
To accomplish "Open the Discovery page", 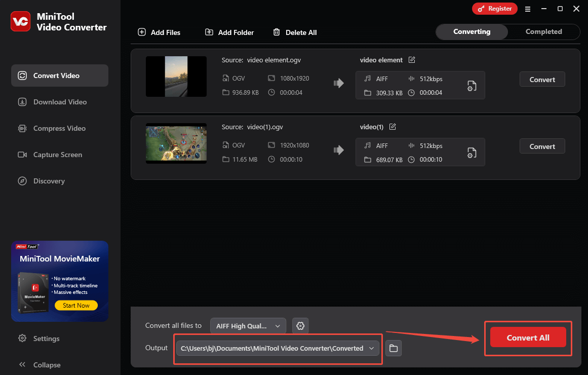I will coord(60,181).
